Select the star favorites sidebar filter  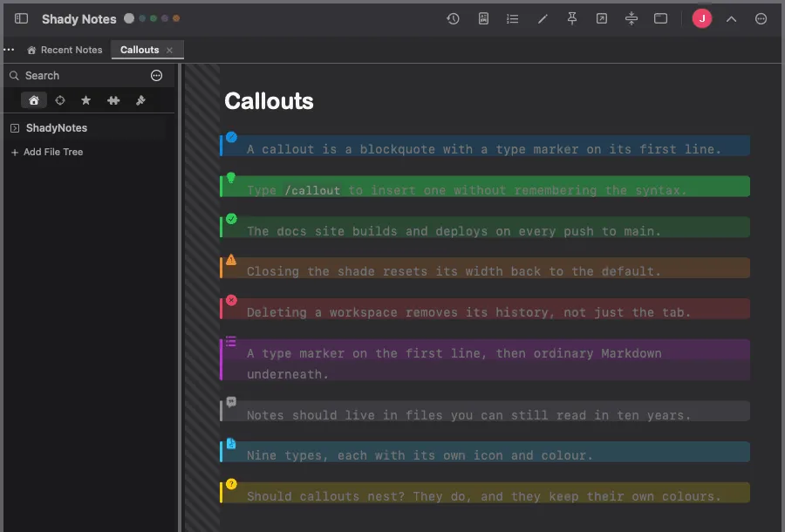pos(86,100)
